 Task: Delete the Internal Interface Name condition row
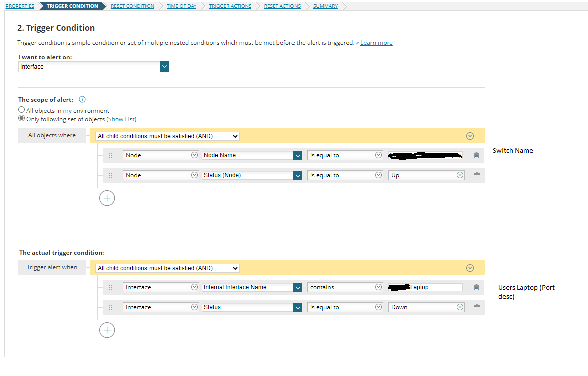pyautogui.click(x=476, y=287)
